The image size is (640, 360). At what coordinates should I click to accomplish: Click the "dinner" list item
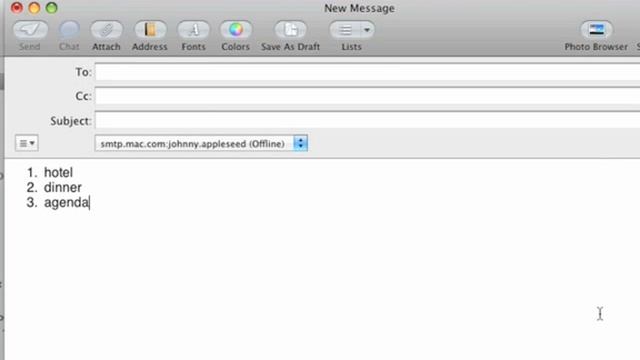tap(63, 188)
